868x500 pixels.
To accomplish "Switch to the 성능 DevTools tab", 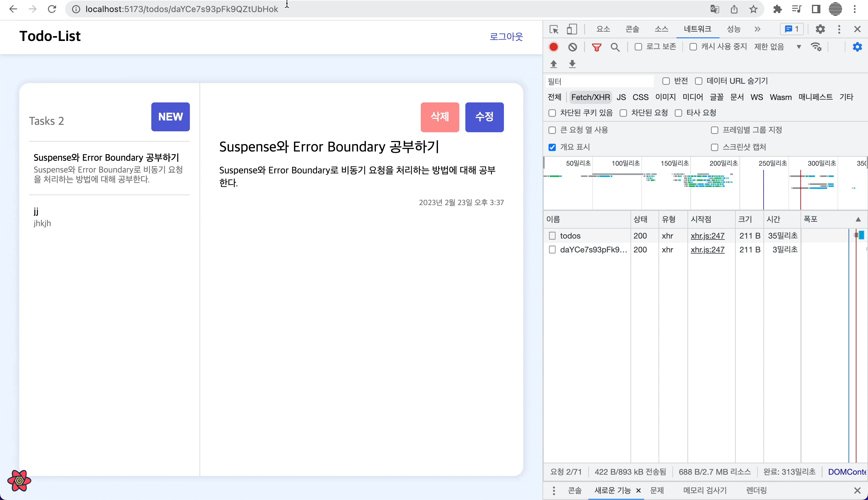I will tap(734, 29).
